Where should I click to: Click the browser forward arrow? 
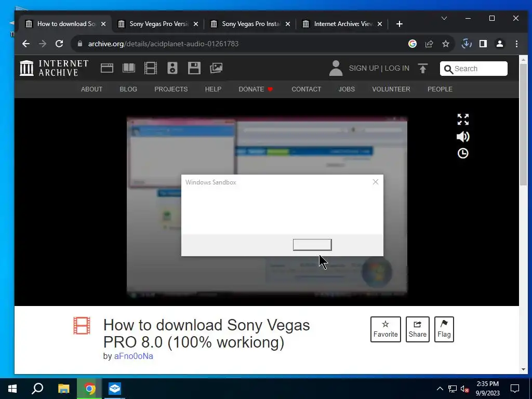tap(43, 44)
